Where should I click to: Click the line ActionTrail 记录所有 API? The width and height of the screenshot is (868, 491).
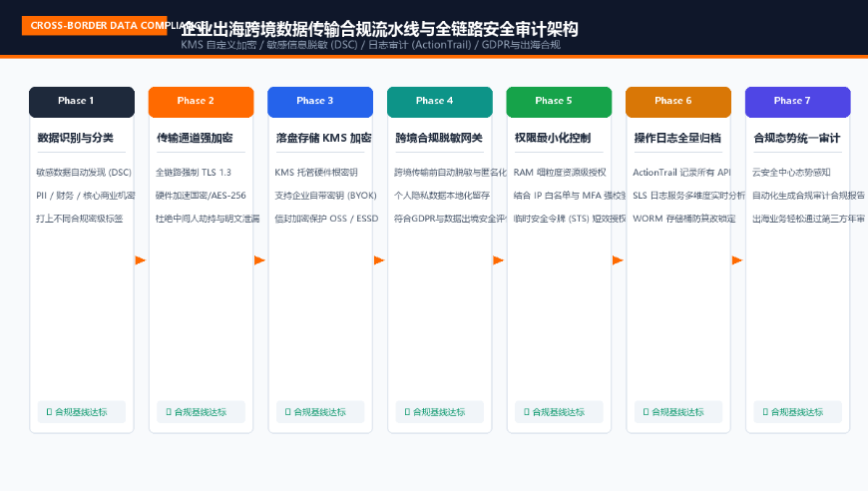point(682,173)
